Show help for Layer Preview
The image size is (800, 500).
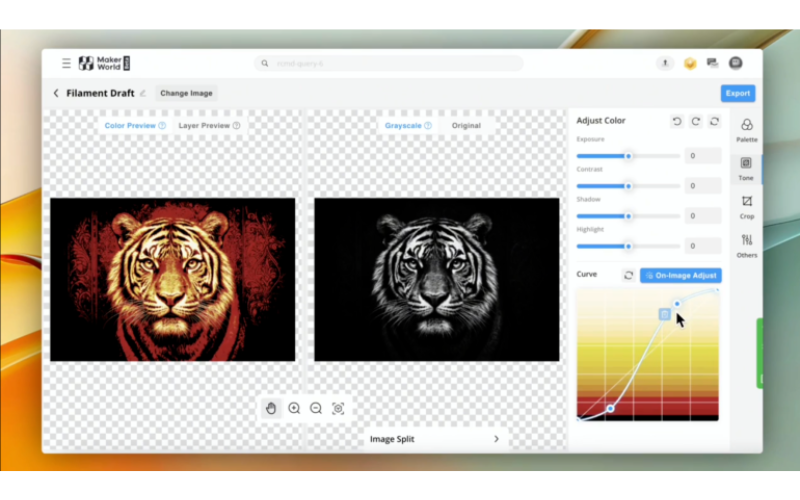tap(236, 126)
